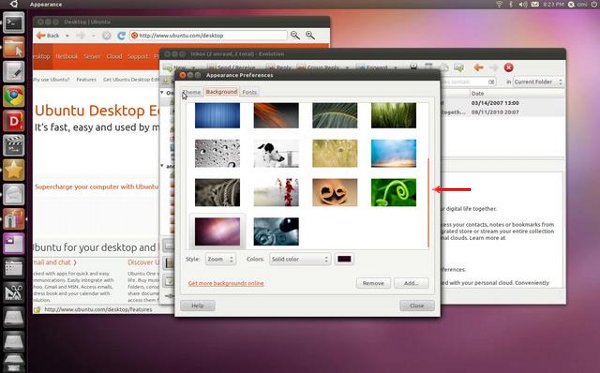Click the ubuntu.com URL address field
Screen dimensions: 600x373
209,36
